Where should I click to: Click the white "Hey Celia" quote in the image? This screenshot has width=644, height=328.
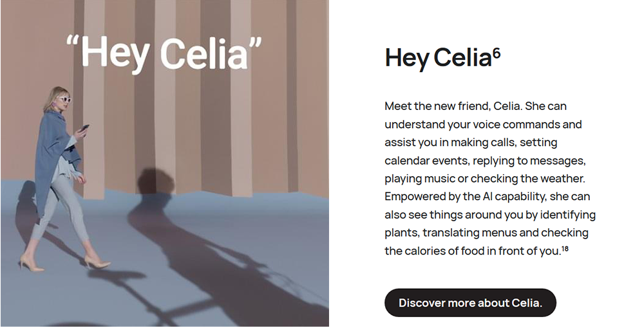(164, 53)
